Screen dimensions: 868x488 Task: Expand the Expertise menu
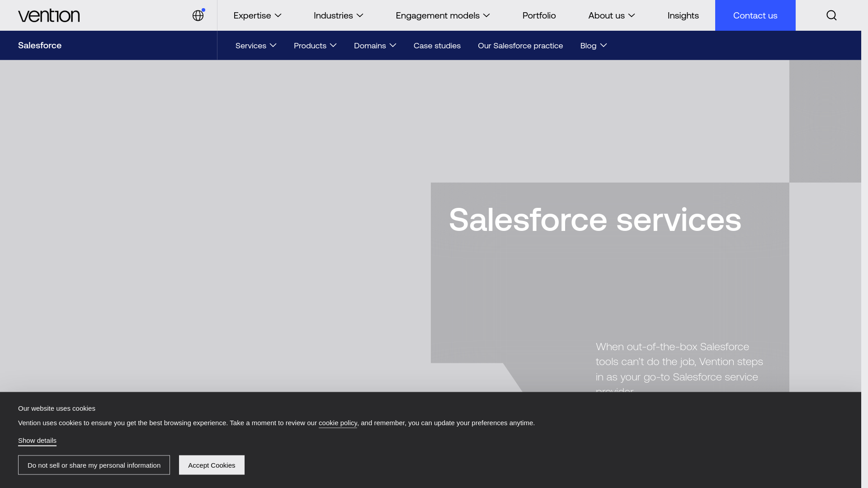[257, 15]
